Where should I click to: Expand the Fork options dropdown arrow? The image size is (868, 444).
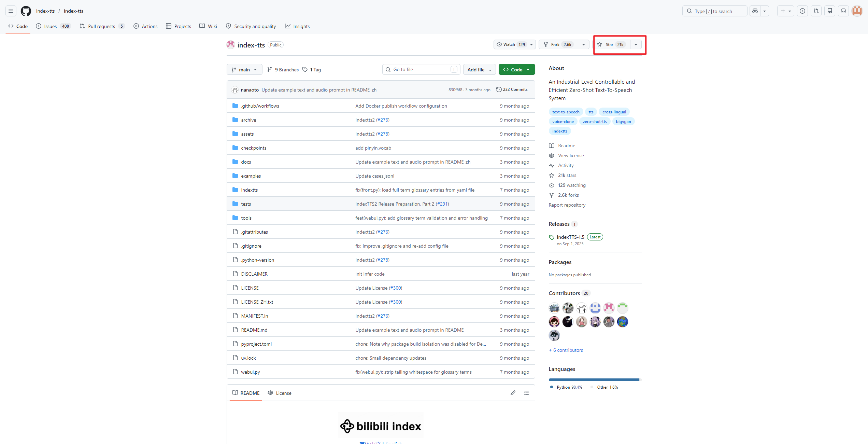[x=584, y=45]
